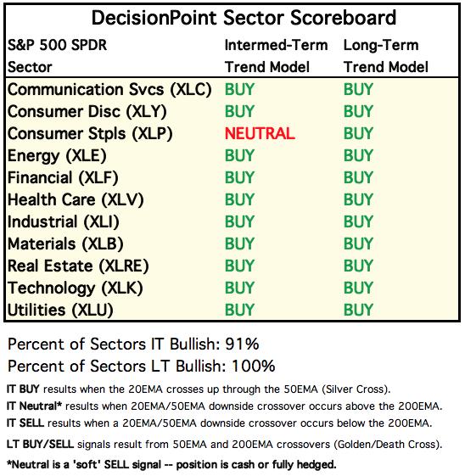Image resolution: width=465 pixels, height=476 pixels.
Task: Click the Health Care (XLV) sector name
Action: 76,200
